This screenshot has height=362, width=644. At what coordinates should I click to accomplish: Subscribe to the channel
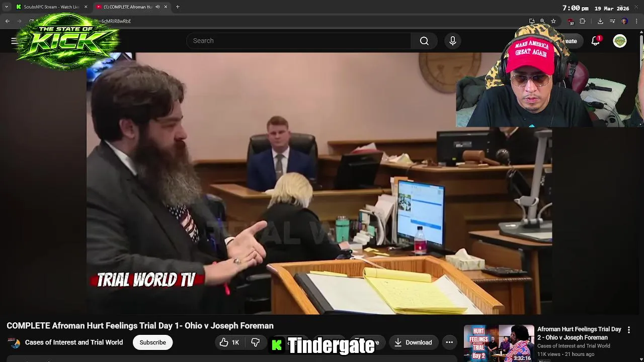pyautogui.click(x=152, y=342)
